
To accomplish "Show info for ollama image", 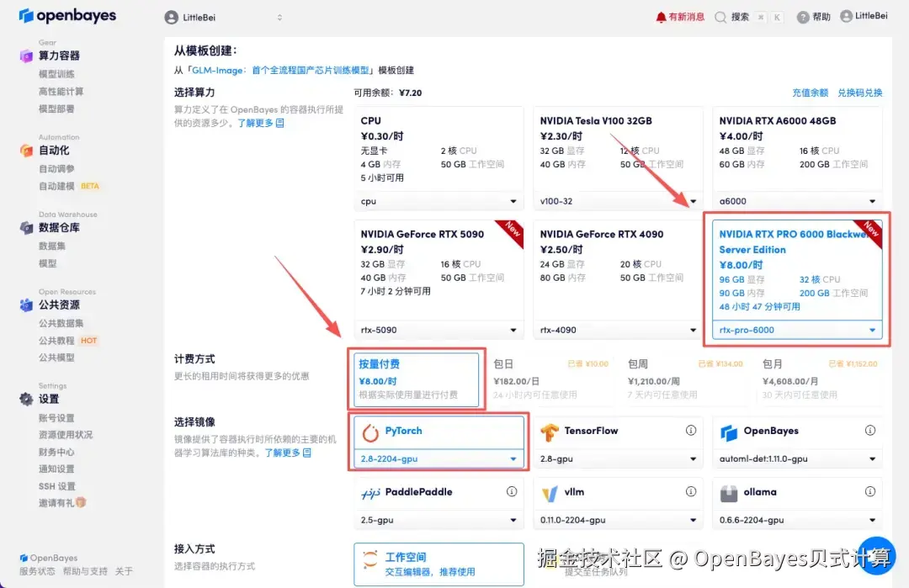I will [x=870, y=491].
